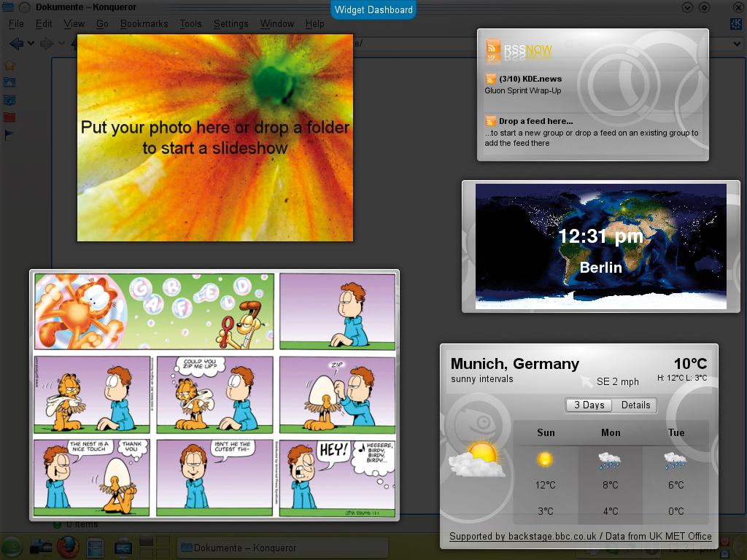Click the feed icon beside Drop a feed here
The width and height of the screenshot is (747, 560).
490,121
